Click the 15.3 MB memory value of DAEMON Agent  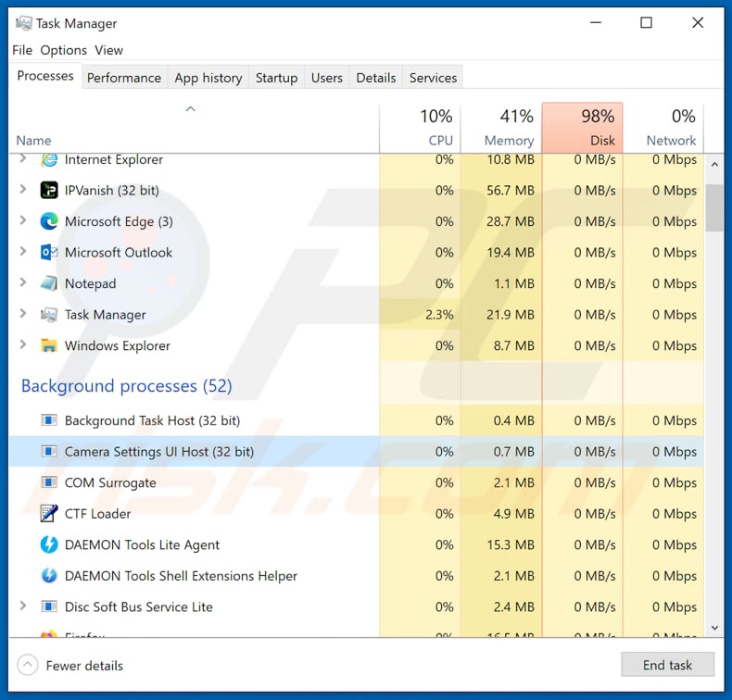click(x=511, y=544)
